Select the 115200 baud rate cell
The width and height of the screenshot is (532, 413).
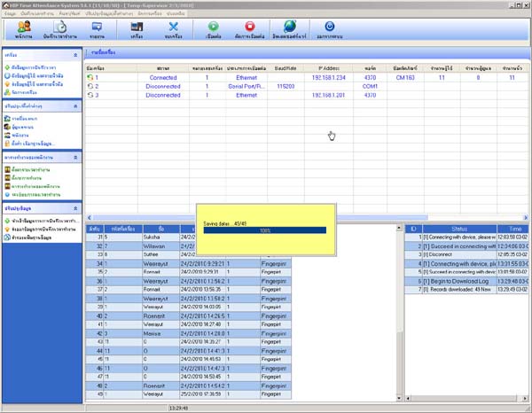[x=286, y=87]
